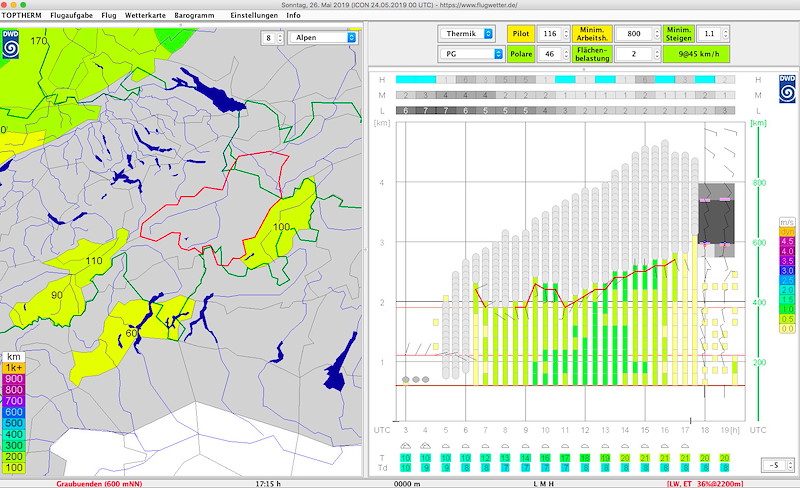Select the weather symbol under 12 UTC
This screenshot has width=800, height=488.
click(585, 446)
